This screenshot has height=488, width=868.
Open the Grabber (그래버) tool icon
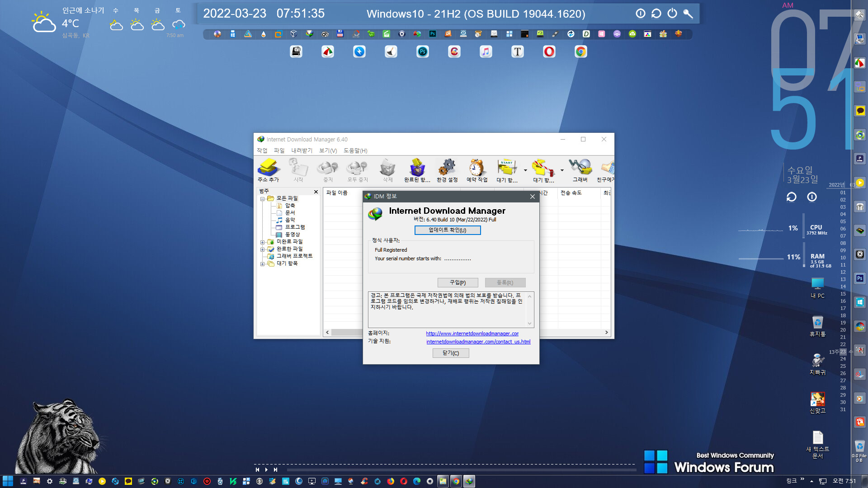[x=580, y=170]
